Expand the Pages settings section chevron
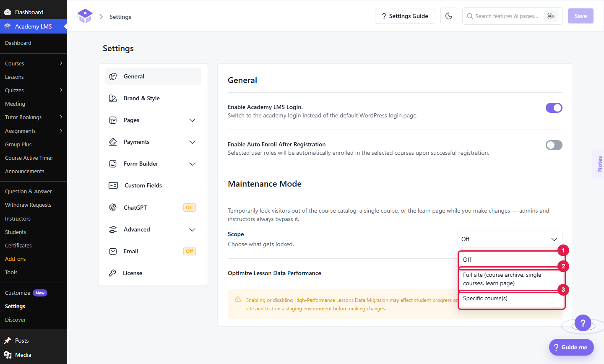Viewport: 604px width, 364px height. point(193,120)
